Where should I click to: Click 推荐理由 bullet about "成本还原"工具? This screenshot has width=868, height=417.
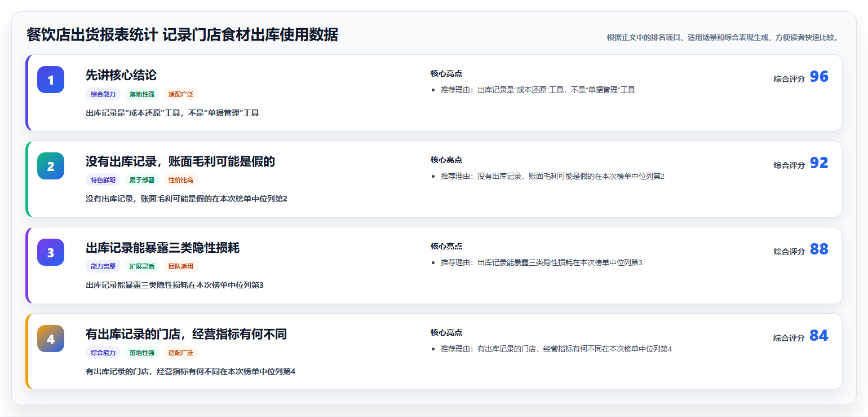tap(538, 90)
